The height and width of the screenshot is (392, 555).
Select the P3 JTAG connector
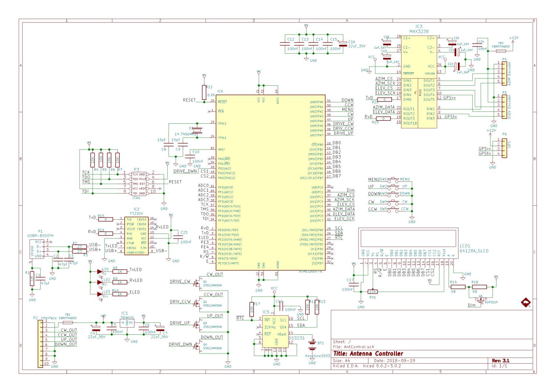click(x=138, y=184)
